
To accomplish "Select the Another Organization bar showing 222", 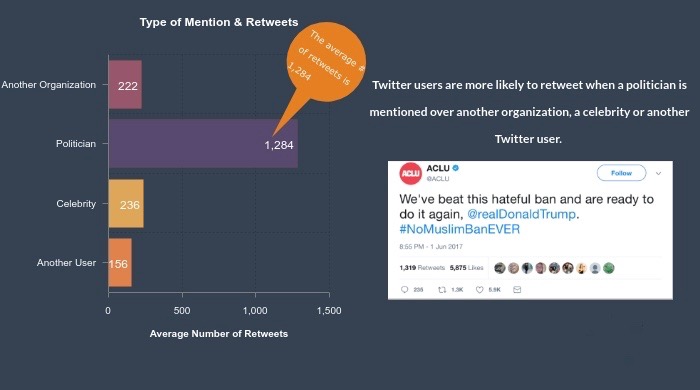I will [x=125, y=84].
